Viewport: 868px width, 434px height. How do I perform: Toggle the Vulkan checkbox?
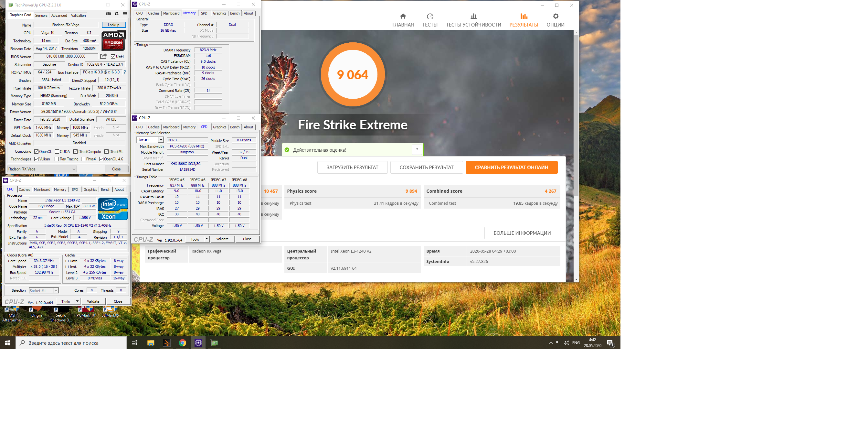(37, 159)
